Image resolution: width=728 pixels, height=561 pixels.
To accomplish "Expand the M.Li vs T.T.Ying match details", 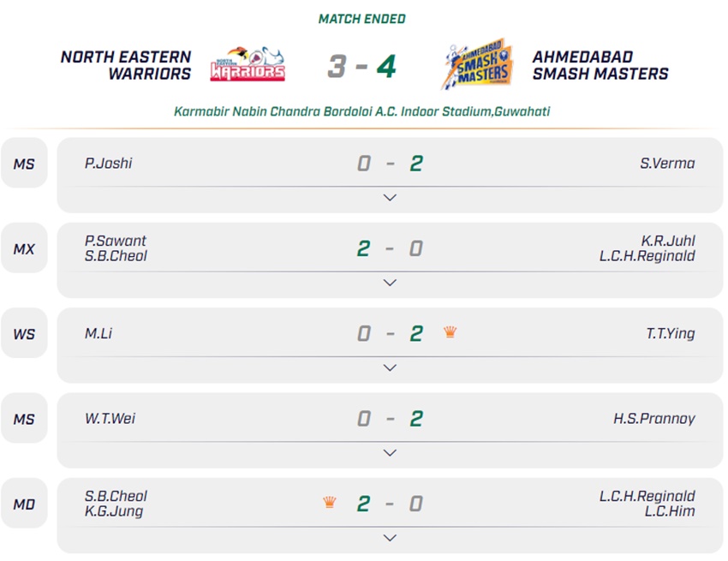I will [390, 367].
